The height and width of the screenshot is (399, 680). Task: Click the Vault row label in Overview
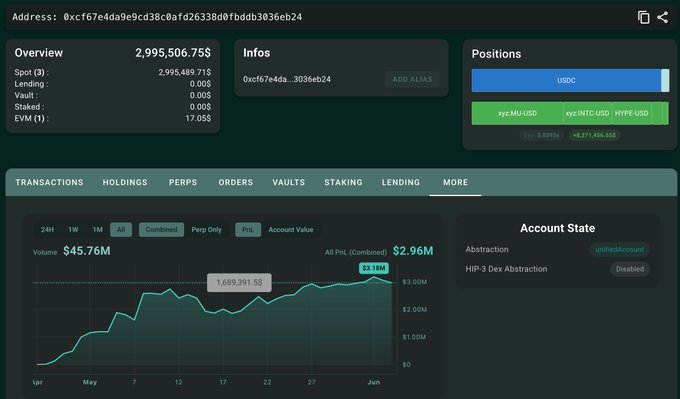pyautogui.click(x=26, y=95)
